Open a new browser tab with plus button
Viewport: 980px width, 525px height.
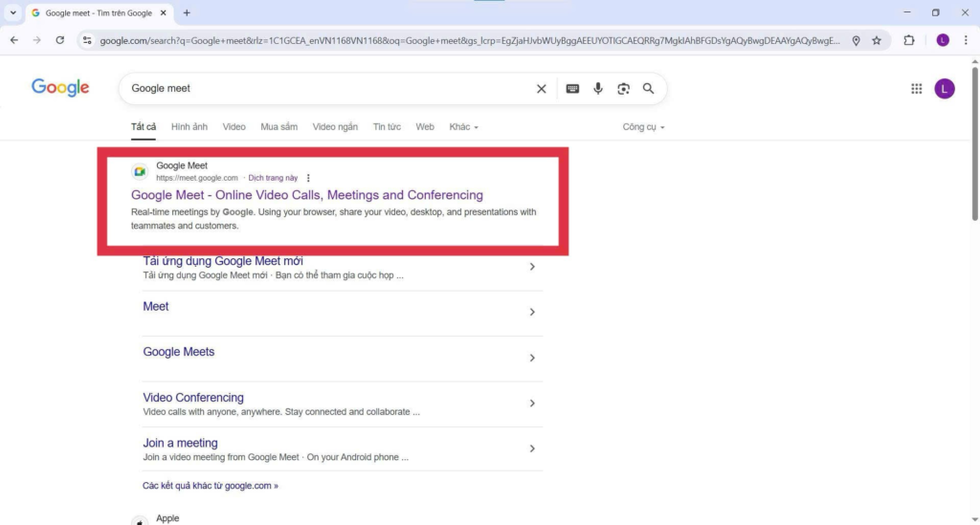pos(187,12)
